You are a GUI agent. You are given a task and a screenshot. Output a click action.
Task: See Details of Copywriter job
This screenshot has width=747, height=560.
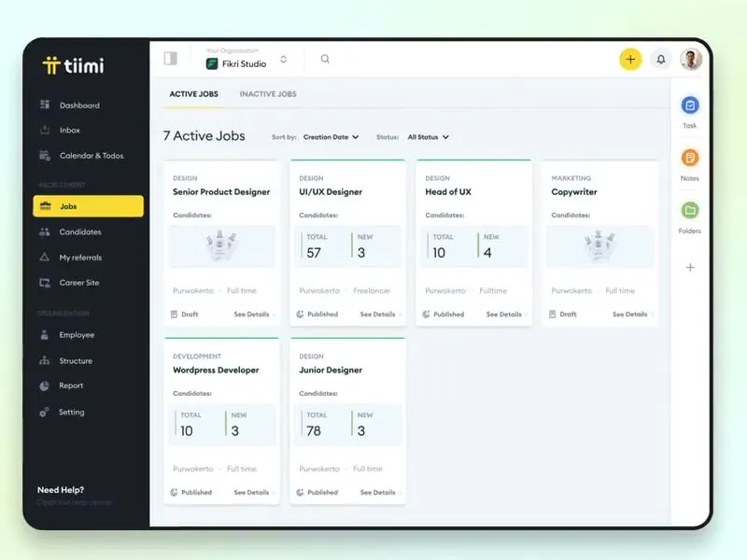[629, 315]
